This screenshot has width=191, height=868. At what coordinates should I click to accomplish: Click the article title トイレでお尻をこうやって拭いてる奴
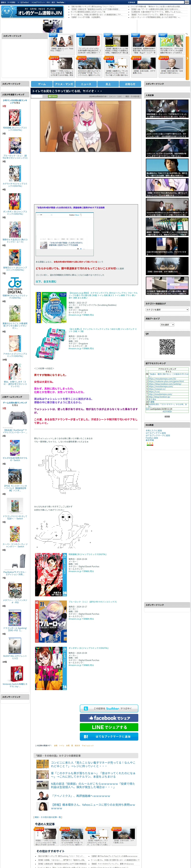coord(67,91)
